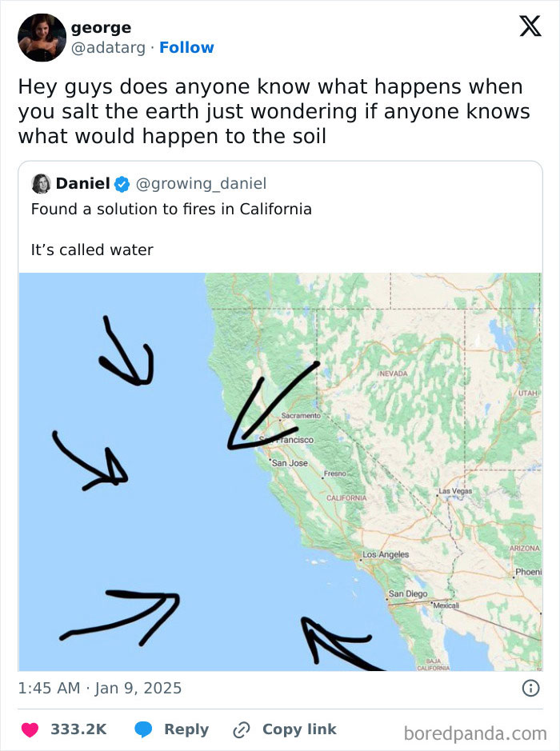Click the California map thumbnail
Screen dimensions: 560x751
click(x=280, y=472)
